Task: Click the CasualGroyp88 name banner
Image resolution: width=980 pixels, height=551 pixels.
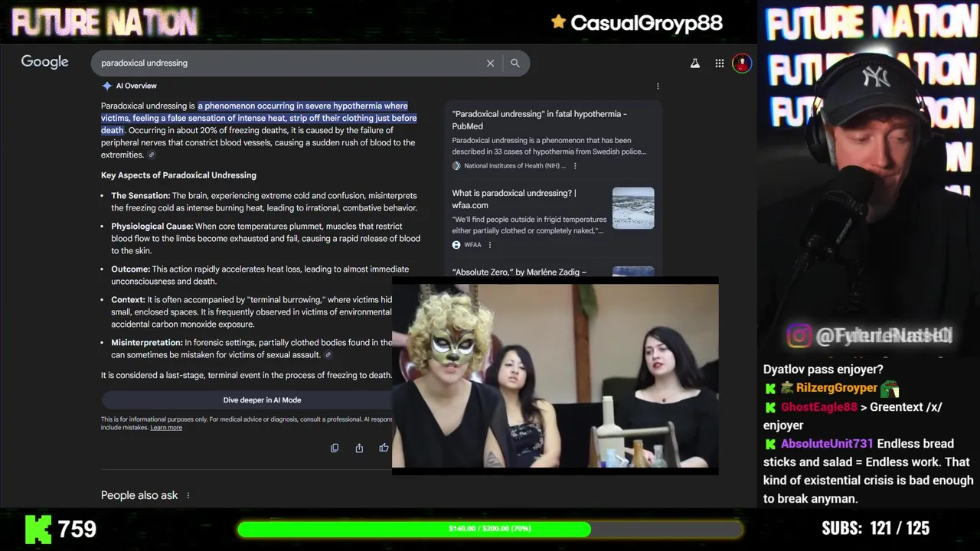Action: coord(646,23)
